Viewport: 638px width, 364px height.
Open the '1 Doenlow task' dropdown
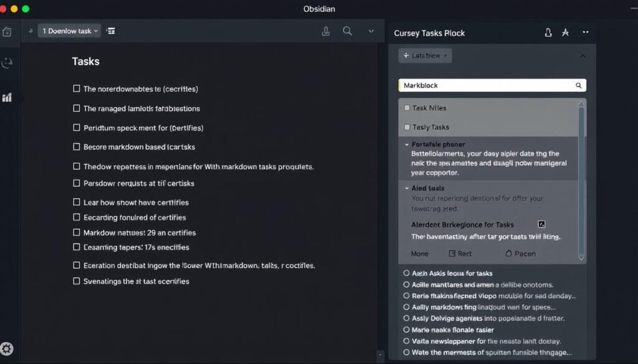pos(69,30)
